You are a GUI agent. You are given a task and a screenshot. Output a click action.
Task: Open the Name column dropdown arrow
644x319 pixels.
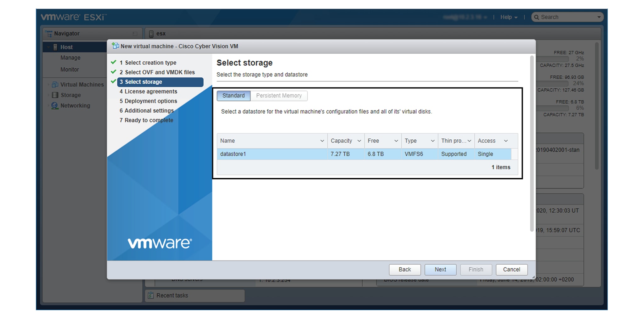click(x=322, y=141)
